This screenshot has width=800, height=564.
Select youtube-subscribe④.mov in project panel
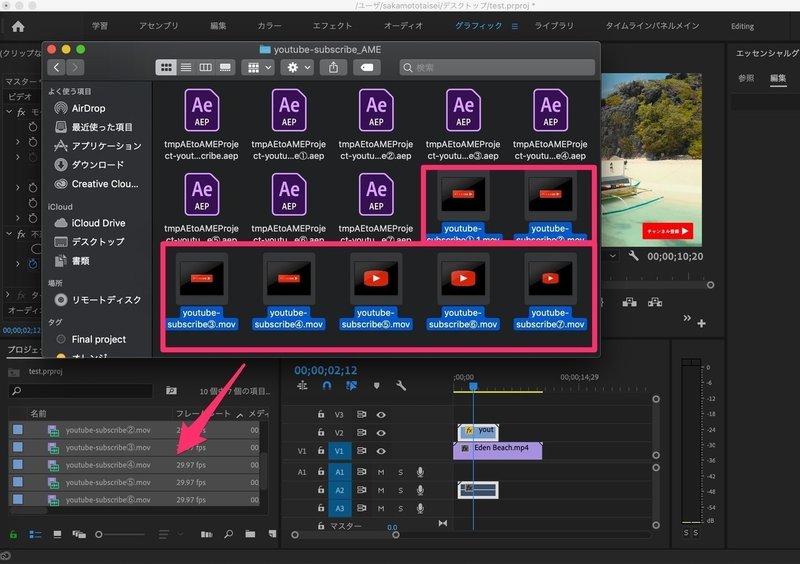pos(134,465)
